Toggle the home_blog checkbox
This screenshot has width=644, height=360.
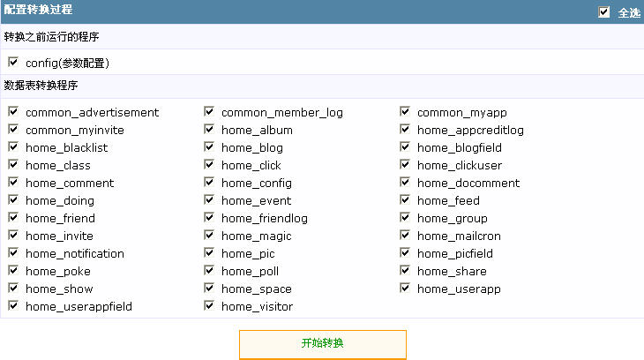(209, 147)
